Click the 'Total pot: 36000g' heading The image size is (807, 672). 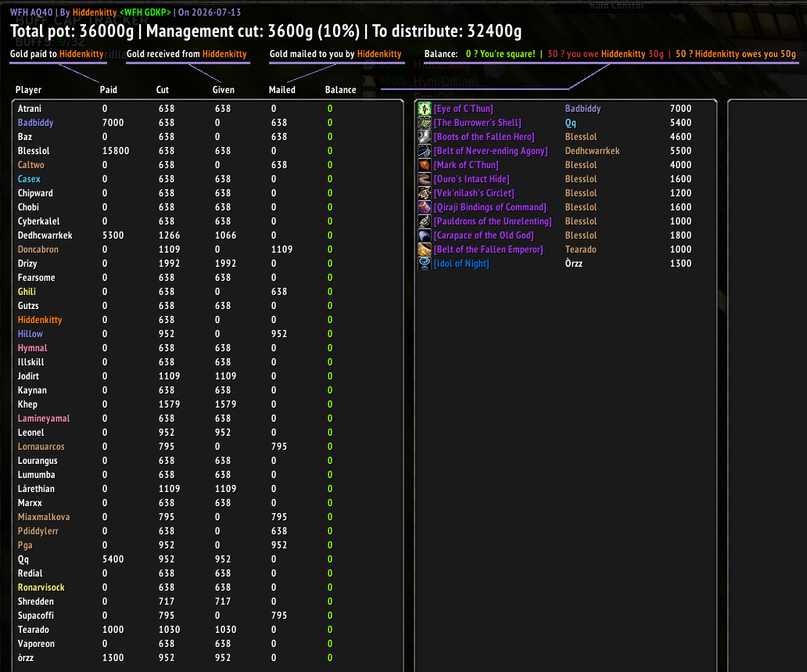(x=71, y=31)
